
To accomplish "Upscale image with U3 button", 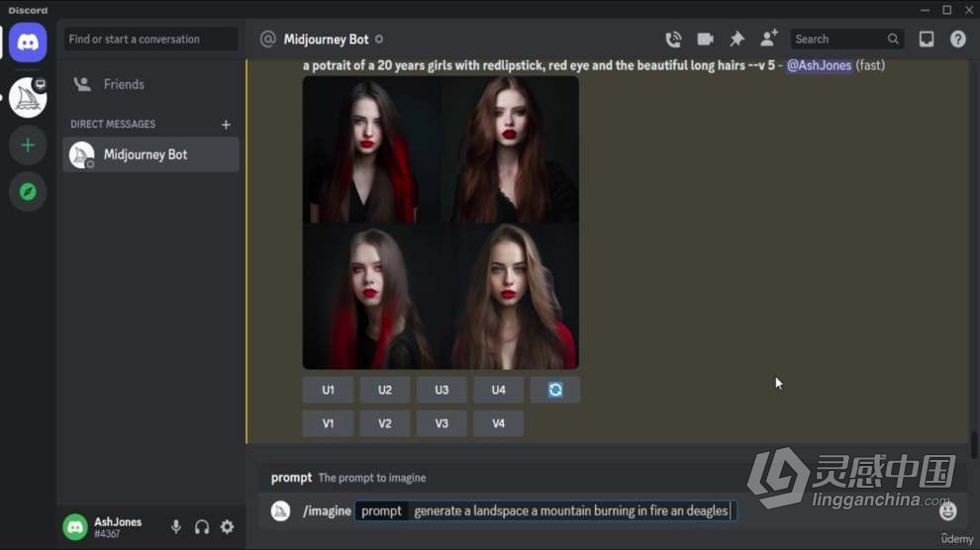I will 441,390.
